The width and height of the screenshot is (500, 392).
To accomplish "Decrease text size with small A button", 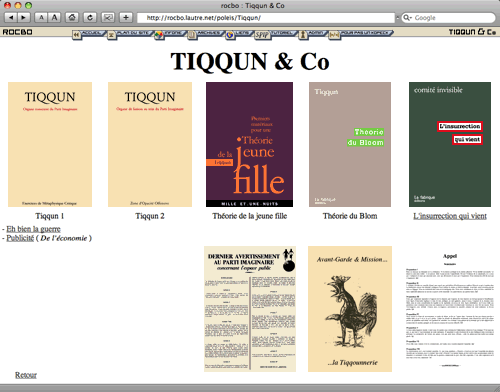I will (x=41, y=17).
